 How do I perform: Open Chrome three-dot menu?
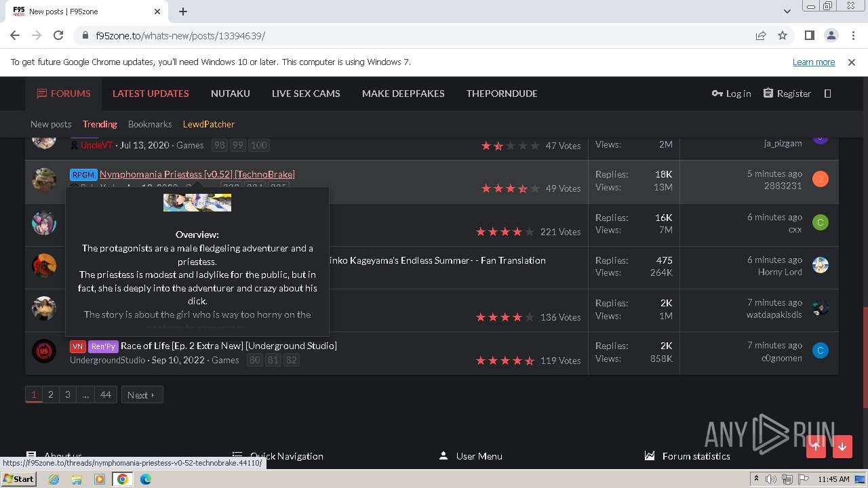[852, 35]
